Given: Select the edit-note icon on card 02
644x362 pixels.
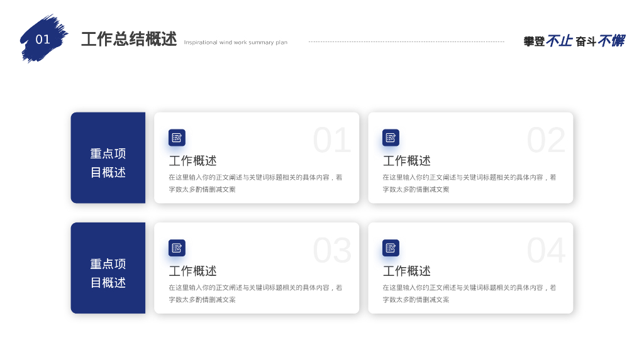Looking at the screenshot, I should (x=391, y=137).
